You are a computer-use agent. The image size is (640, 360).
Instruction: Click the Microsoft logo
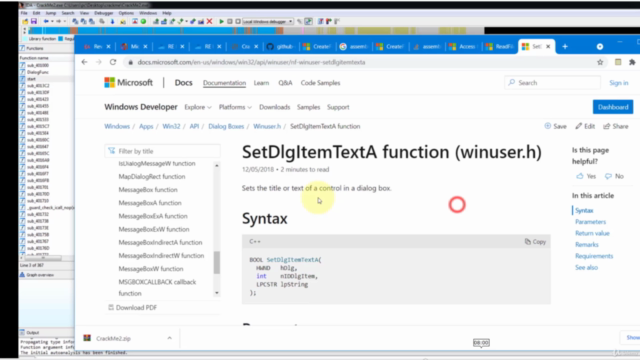128,82
